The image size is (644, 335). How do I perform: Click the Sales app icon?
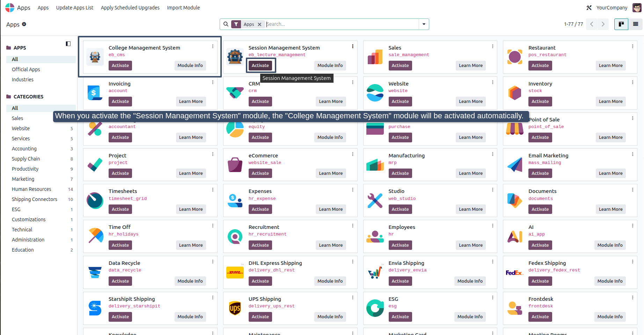[375, 57]
